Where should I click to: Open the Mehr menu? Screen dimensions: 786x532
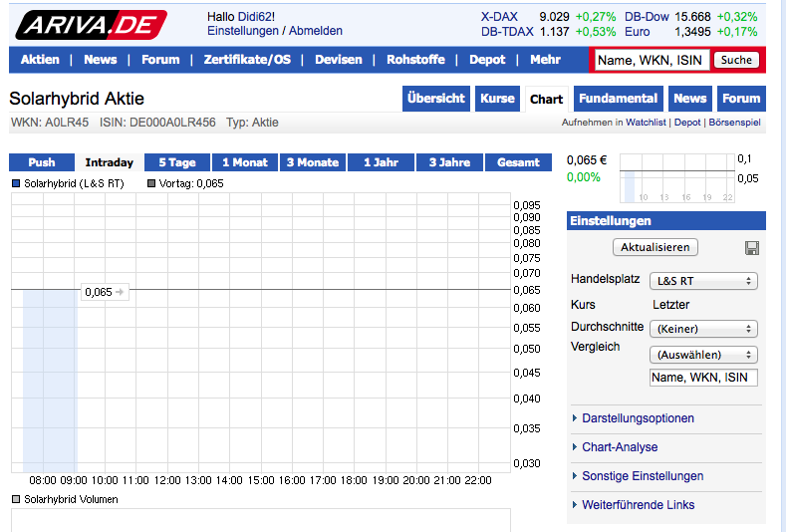coord(545,60)
